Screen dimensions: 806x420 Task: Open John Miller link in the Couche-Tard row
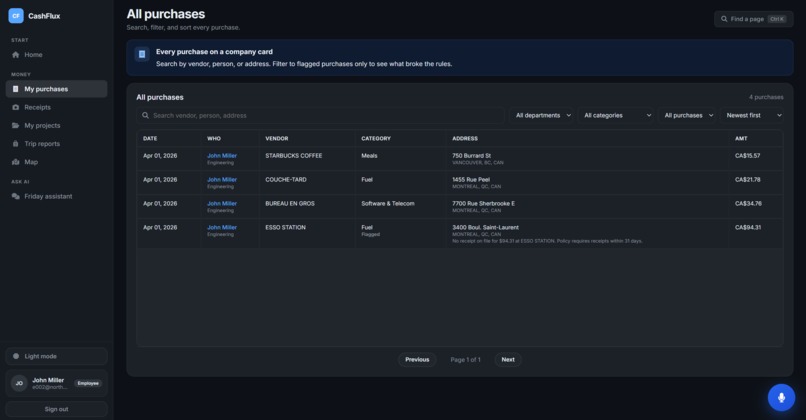click(222, 179)
